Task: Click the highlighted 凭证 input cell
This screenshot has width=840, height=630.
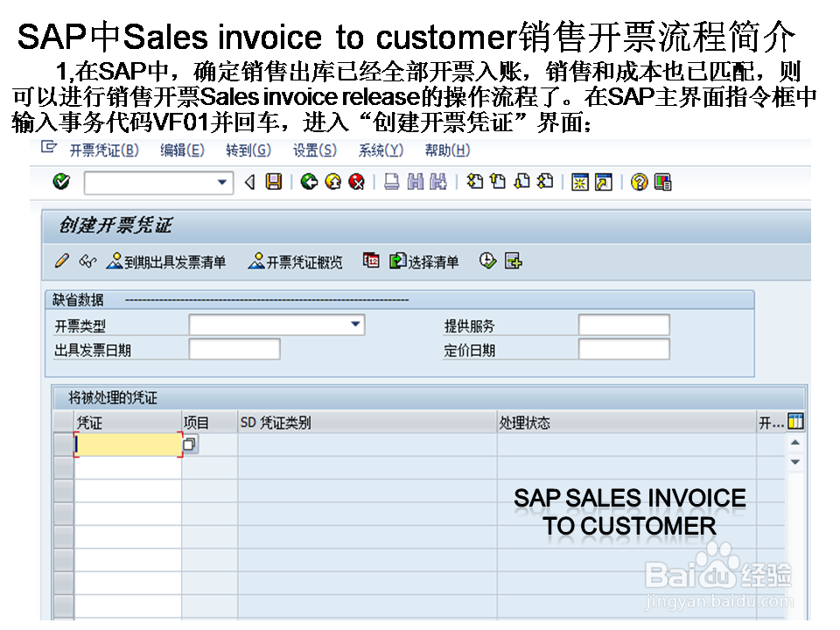Action: click(128, 444)
